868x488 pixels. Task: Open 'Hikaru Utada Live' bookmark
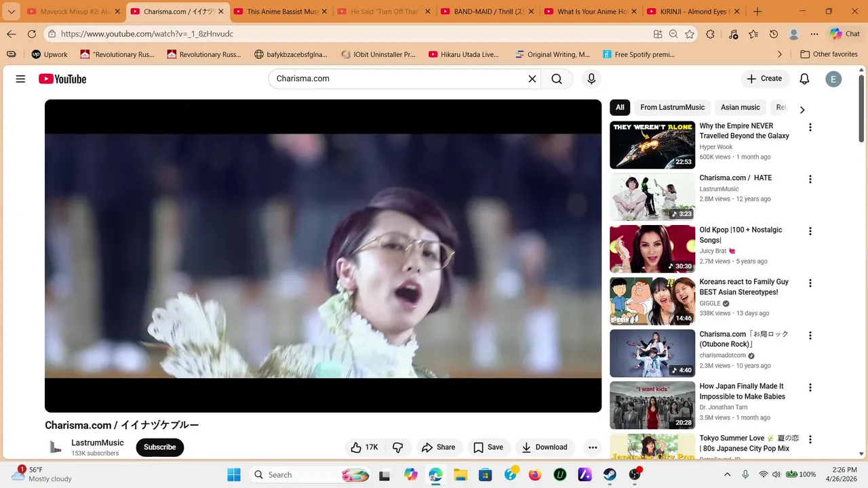pos(463,54)
